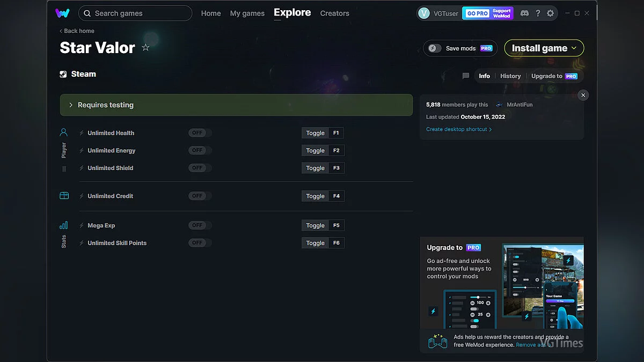Click lightning icon beside Unlimited Shield
The width and height of the screenshot is (644, 362).
[x=82, y=168]
